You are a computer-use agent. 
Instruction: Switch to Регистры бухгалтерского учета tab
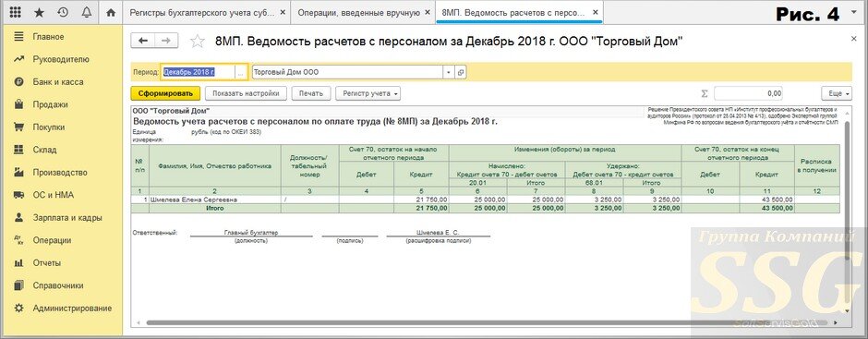point(202,13)
